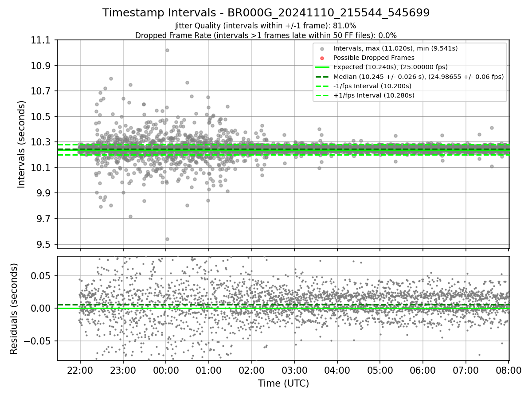Click the 'Time (UTC)' x-axis label
532x399 pixels.
coord(283,383)
